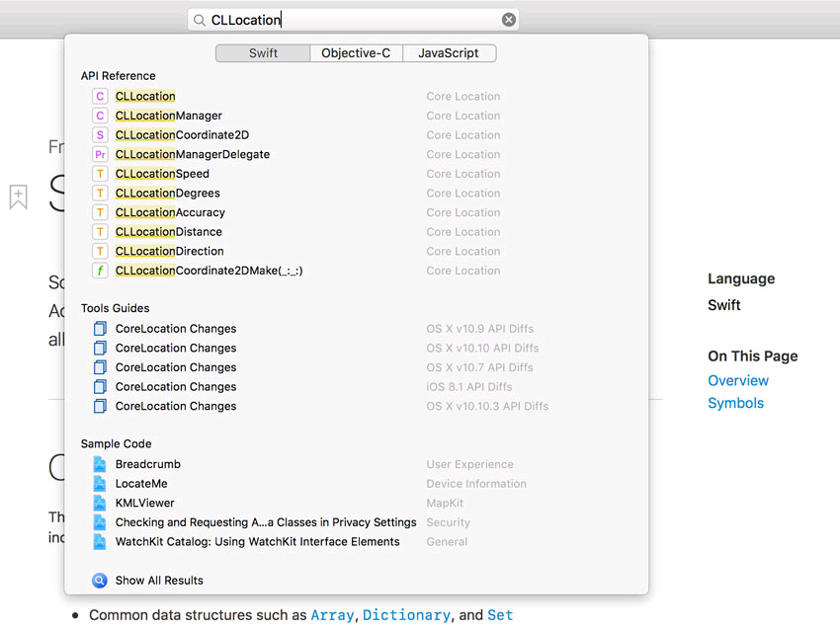Click the purple C class icon beside CLLocation
Screen dimensions: 840x633
tap(100, 96)
